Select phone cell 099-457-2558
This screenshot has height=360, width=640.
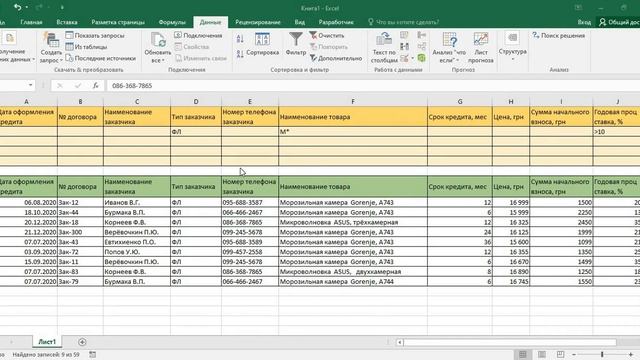[250, 252]
